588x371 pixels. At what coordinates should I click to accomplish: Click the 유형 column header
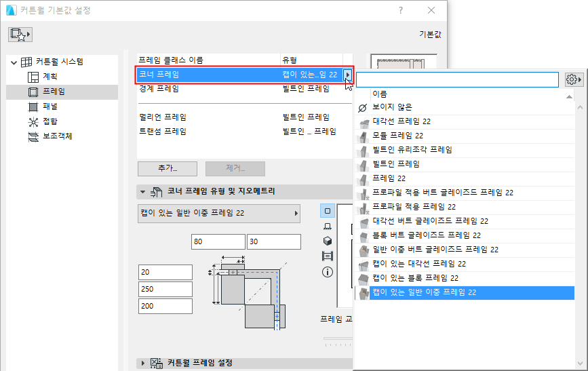[290, 60]
